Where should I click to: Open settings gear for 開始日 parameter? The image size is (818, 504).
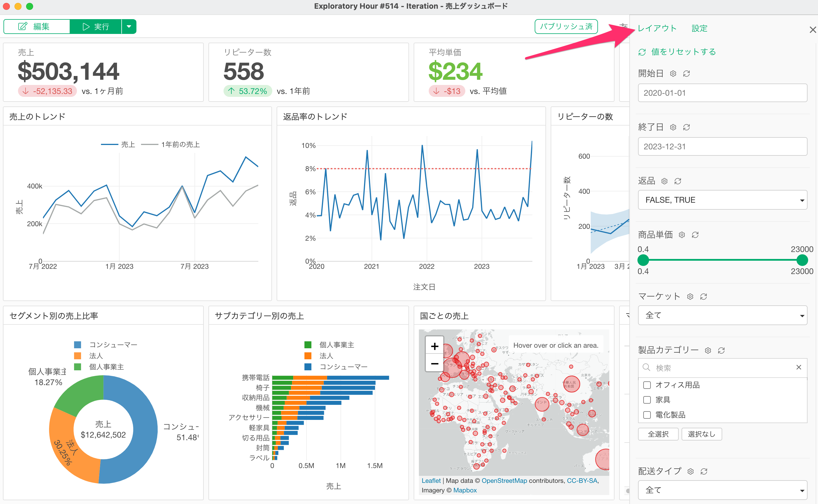click(673, 74)
